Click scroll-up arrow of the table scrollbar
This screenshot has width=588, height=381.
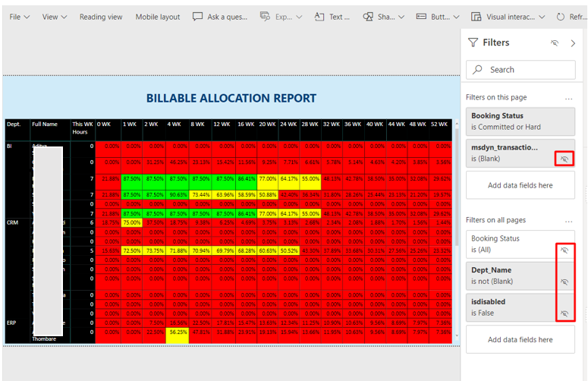457,124
